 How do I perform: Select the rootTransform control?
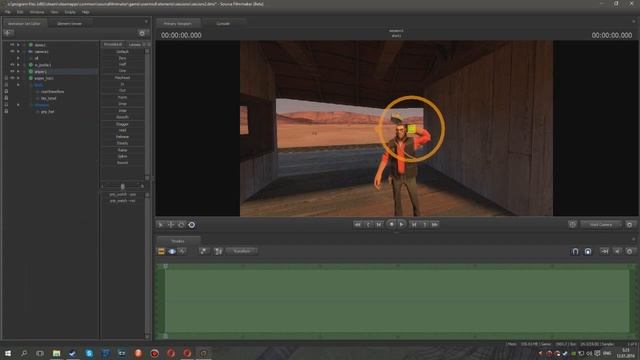[52, 92]
